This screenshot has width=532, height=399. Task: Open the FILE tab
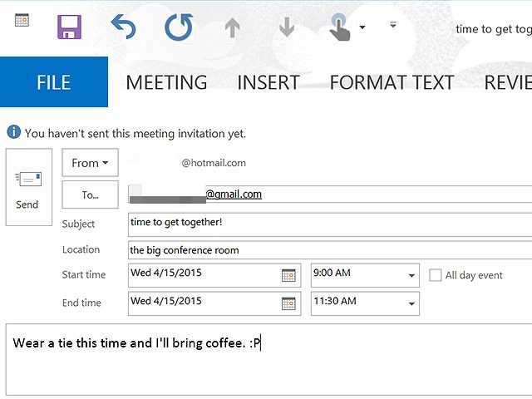(x=53, y=82)
